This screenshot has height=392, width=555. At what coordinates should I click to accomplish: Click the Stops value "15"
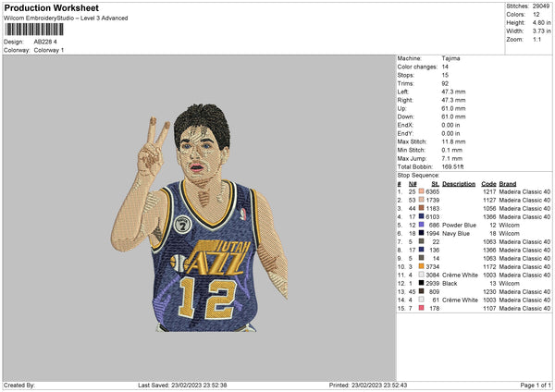[445, 75]
